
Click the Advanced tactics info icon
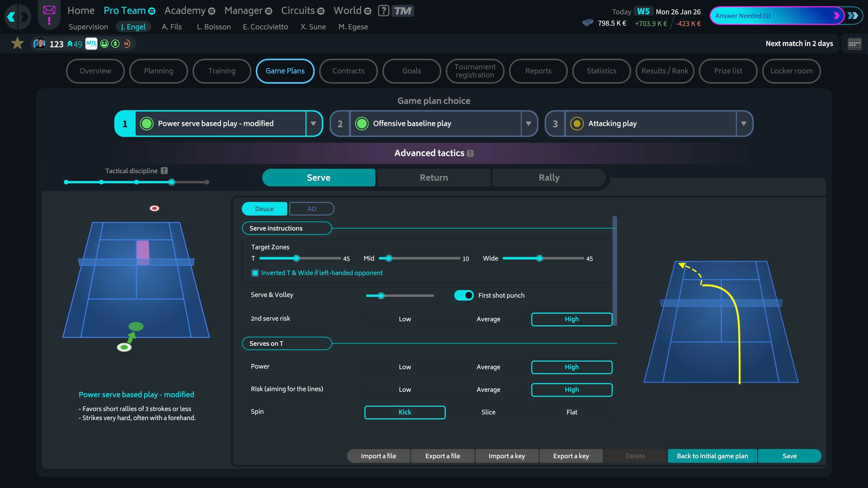tap(470, 154)
